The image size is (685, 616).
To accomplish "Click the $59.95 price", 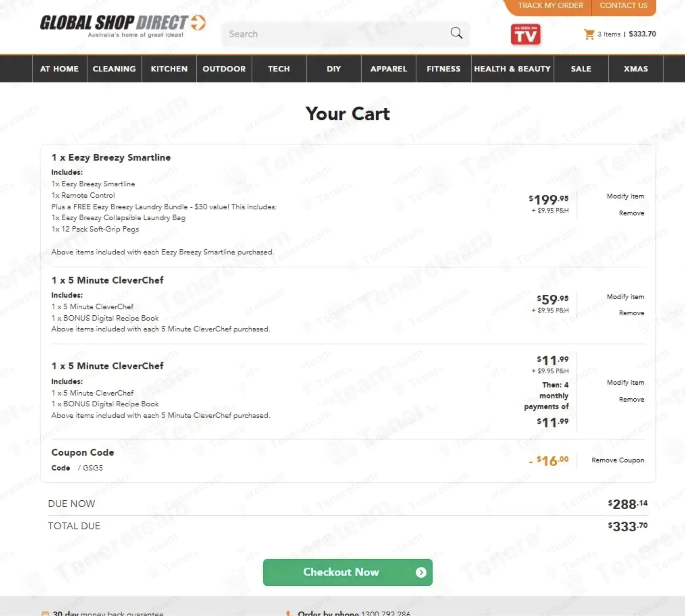I will 553,299.
